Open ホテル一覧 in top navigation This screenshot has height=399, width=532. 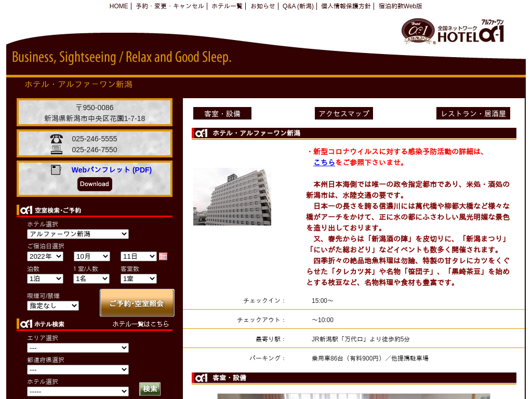click(227, 6)
